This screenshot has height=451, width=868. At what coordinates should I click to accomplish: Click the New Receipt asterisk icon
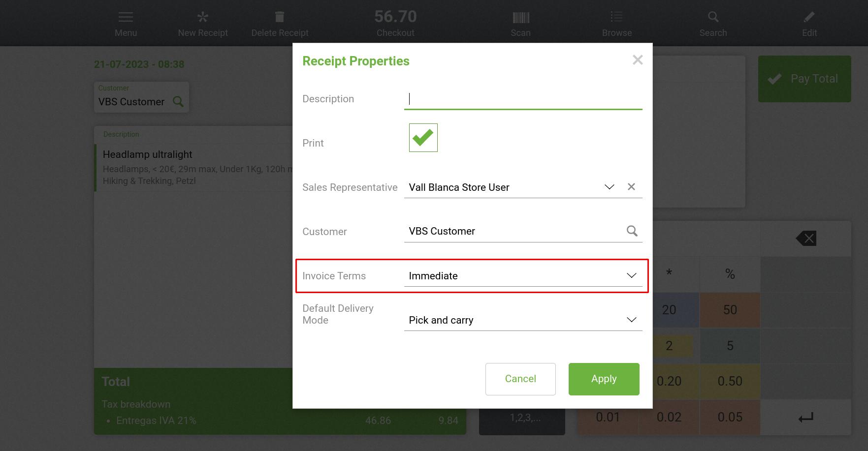[x=203, y=18]
